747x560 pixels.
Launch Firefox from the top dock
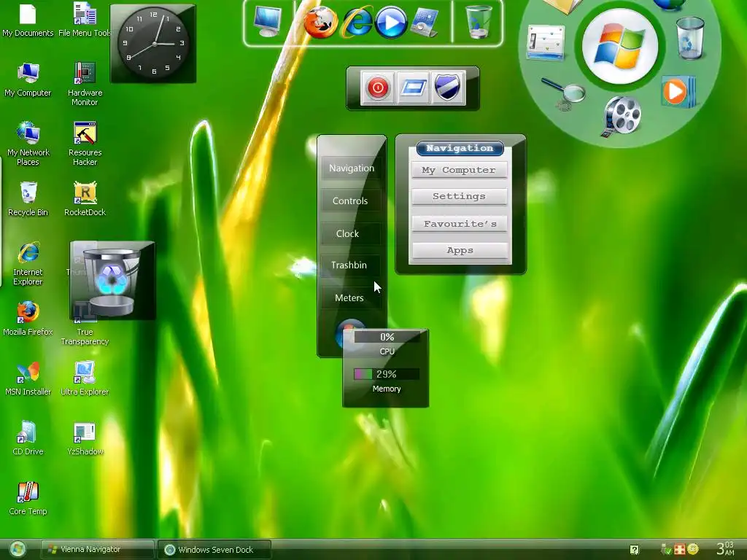[x=321, y=23]
